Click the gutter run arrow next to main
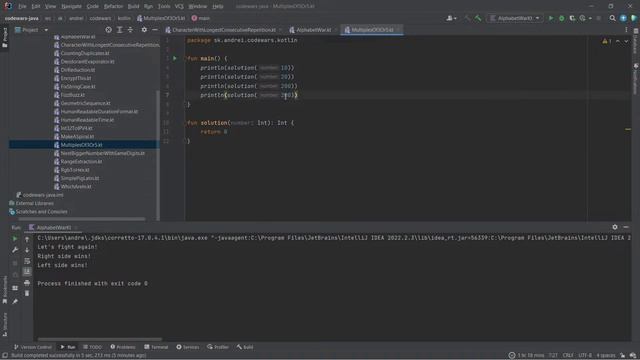Image resolution: width=640 pixels, height=360 pixels. [x=175, y=58]
